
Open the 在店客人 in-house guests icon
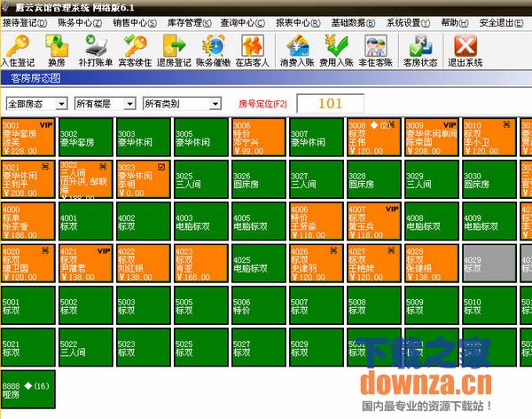[252, 50]
